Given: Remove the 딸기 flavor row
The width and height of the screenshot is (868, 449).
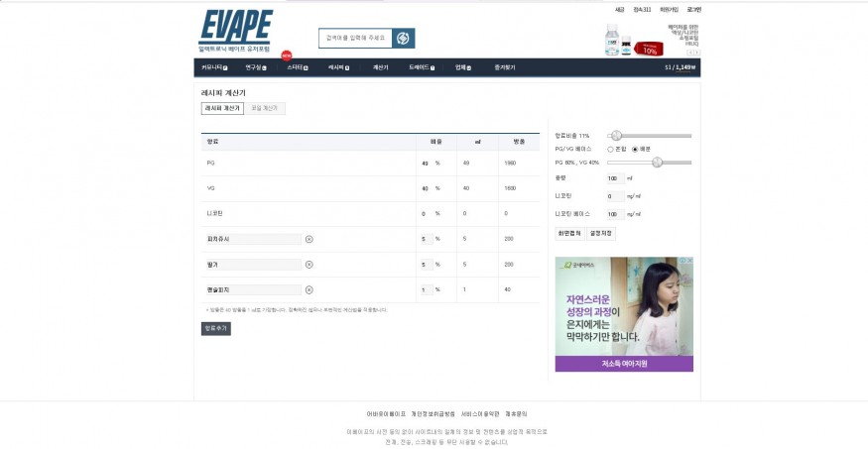Looking at the screenshot, I should (x=309, y=265).
